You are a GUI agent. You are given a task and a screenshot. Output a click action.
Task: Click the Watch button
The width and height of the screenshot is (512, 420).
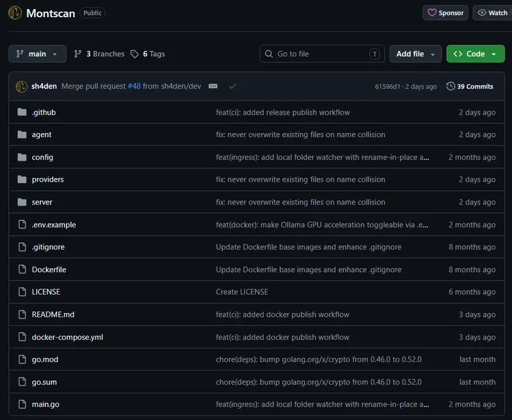pyautogui.click(x=492, y=13)
